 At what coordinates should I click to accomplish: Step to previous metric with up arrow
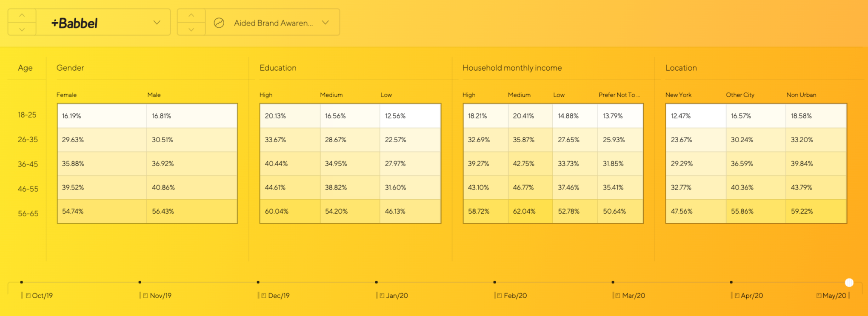191,15
